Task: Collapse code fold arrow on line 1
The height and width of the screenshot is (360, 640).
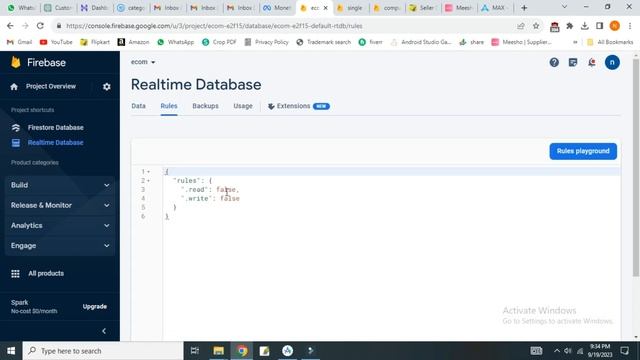Action: pyautogui.click(x=149, y=172)
